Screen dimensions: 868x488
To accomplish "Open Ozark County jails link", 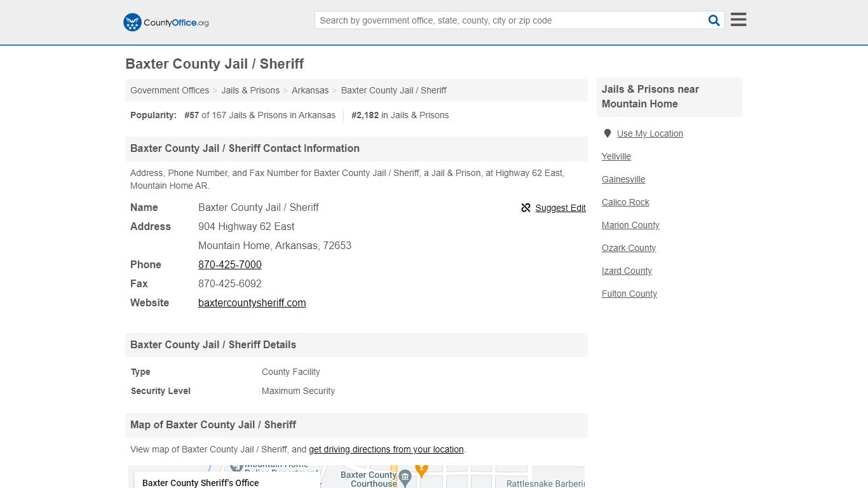I will coord(628,248).
